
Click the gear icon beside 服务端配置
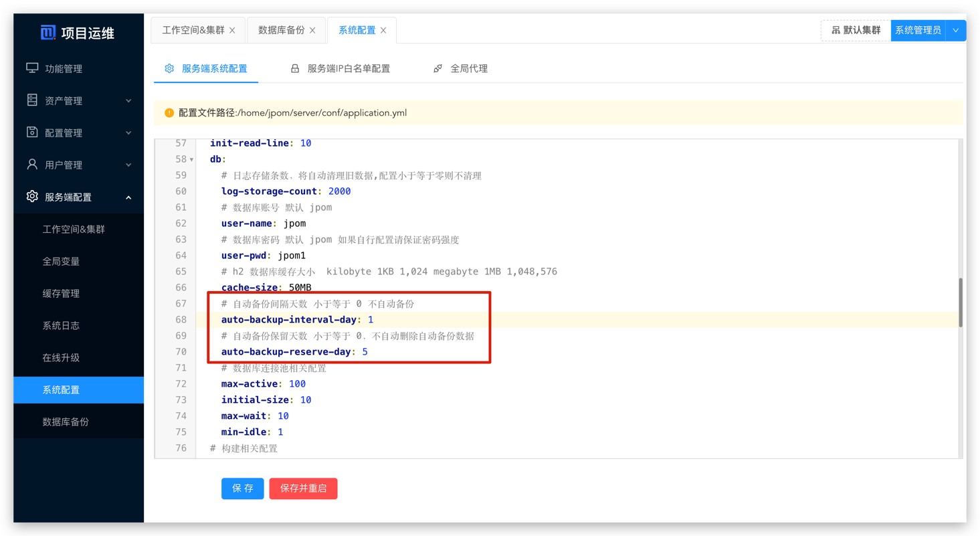32,197
